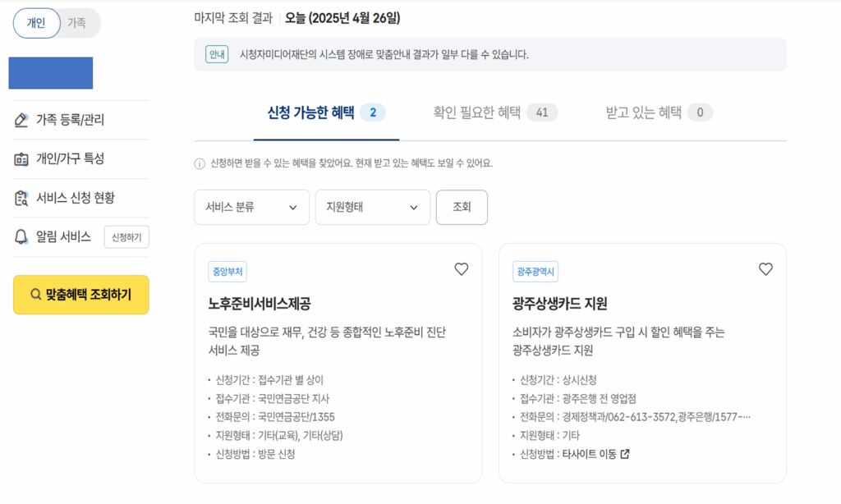Switch to the 가족 toggle option
The height and width of the screenshot is (504, 841).
76,23
